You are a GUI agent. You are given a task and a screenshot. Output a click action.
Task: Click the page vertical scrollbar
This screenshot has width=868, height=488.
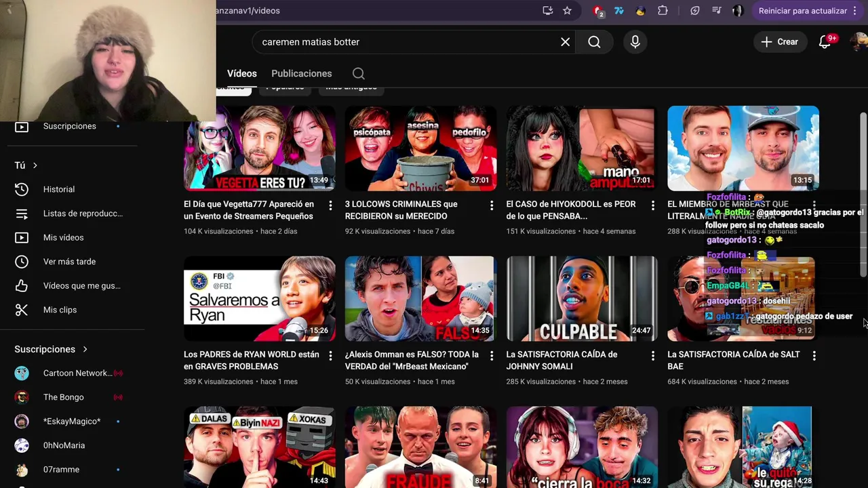[863, 193]
